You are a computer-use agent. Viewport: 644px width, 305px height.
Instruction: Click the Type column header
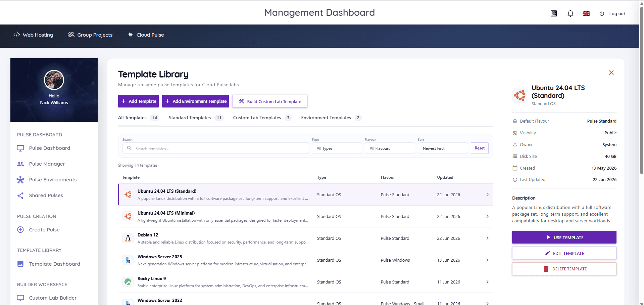point(321,177)
